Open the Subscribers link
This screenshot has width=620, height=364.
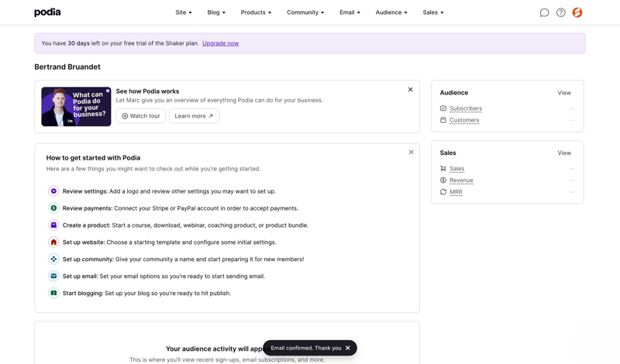(466, 108)
